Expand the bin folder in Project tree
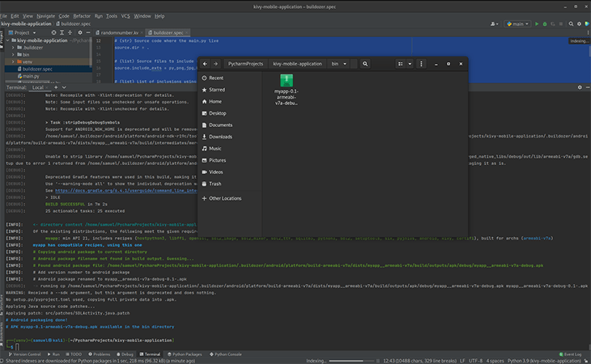 (x=13, y=54)
